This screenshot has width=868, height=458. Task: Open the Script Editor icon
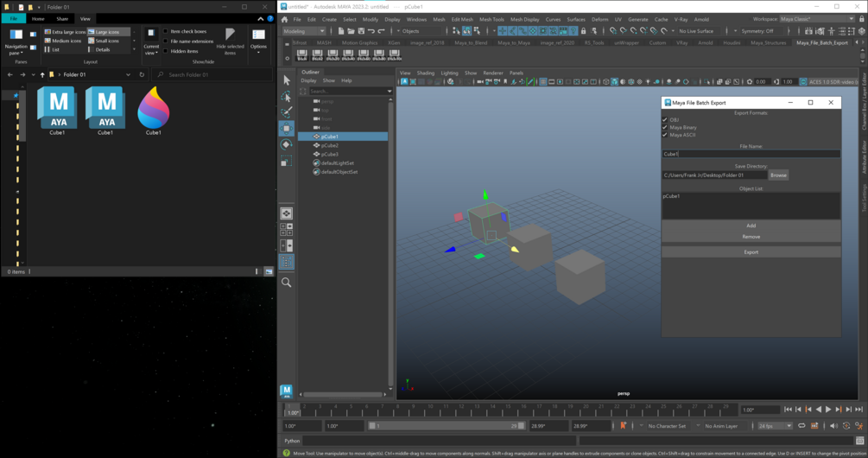[x=859, y=441]
